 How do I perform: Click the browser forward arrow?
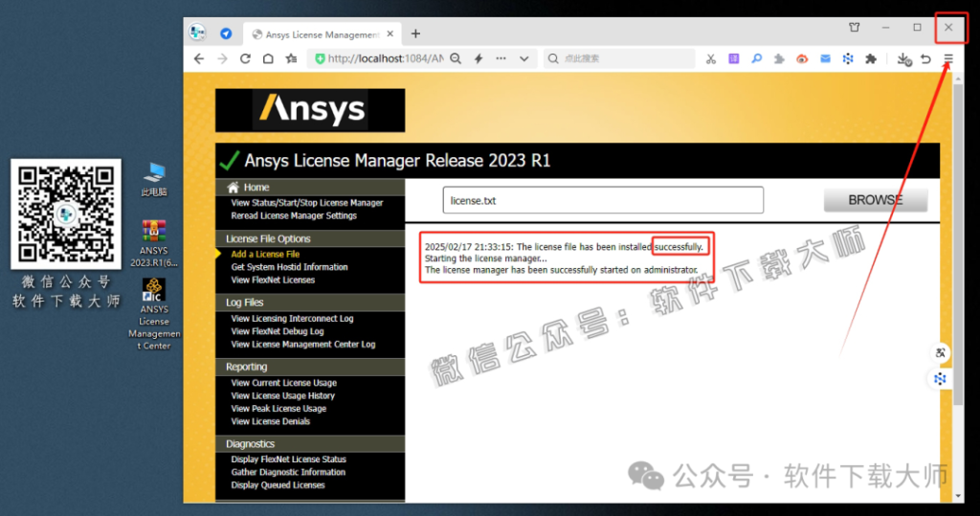click(222, 58)
